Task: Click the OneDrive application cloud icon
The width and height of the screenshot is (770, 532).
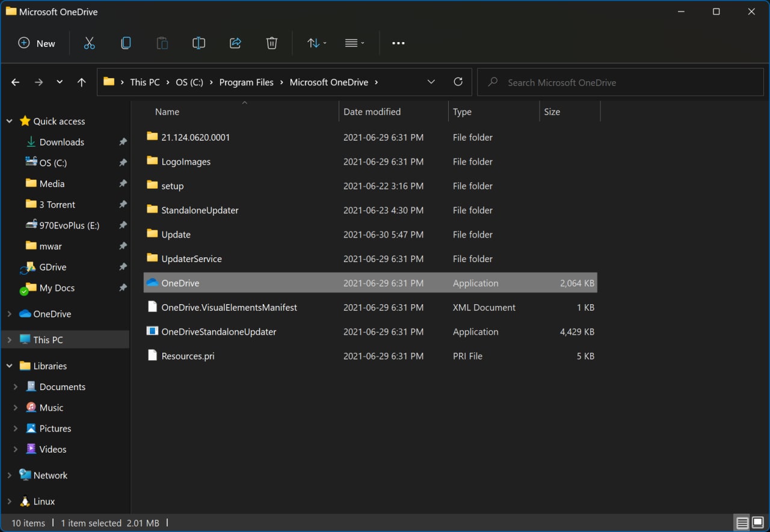Action: (x=152, y=283)
